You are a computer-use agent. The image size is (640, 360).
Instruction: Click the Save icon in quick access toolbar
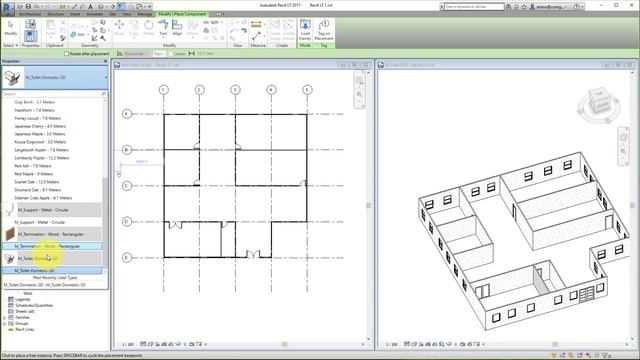click(x=28, y=7)
